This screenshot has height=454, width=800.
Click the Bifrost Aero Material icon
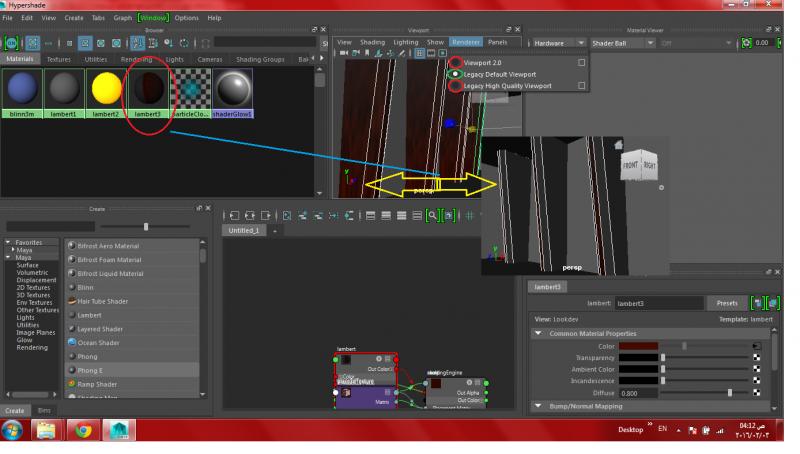(71, 246)
